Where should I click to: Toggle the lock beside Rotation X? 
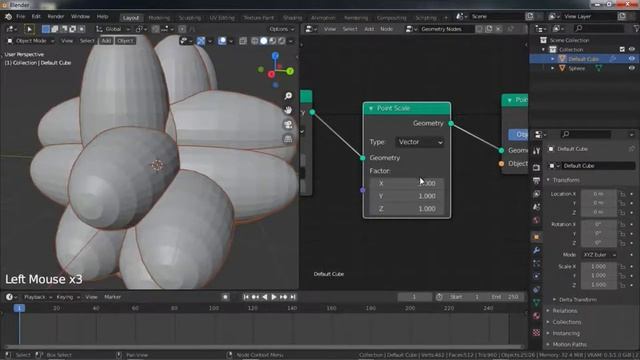pos(622,224)
